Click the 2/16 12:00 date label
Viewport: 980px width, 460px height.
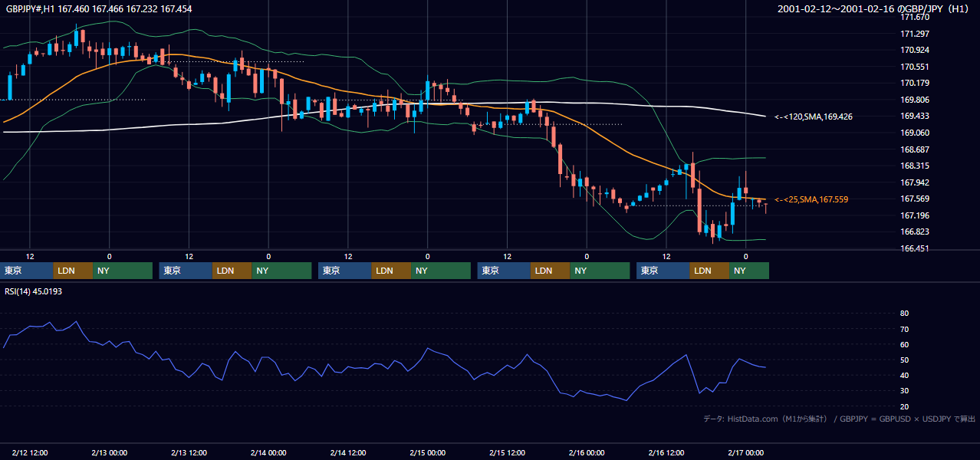pyautogui.click(x=666, y=452)
